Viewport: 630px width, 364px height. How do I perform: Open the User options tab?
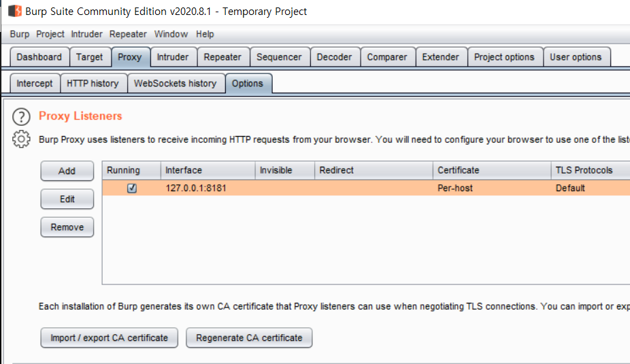[x=576, y=57]
